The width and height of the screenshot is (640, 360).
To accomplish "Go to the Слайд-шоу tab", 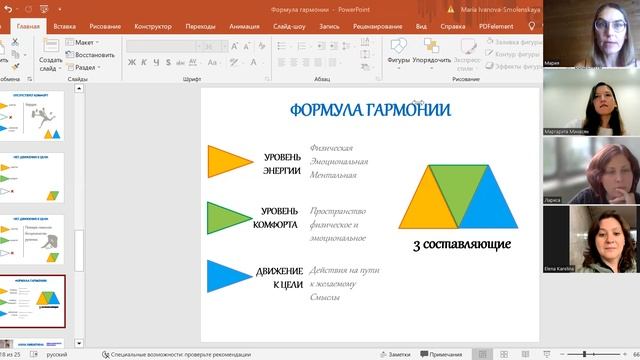I will (289, 27).
